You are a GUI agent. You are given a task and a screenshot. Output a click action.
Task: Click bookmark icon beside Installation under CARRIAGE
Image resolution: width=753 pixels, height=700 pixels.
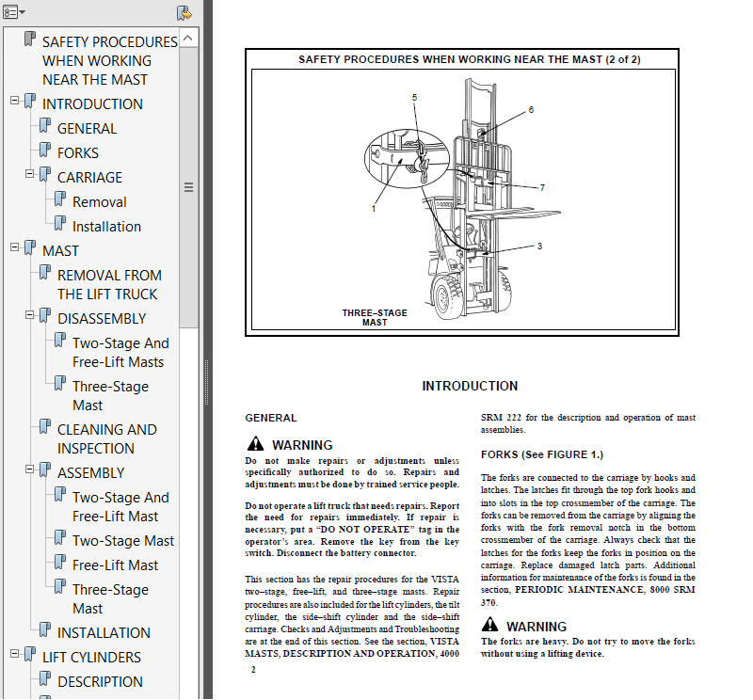point(60,223)
